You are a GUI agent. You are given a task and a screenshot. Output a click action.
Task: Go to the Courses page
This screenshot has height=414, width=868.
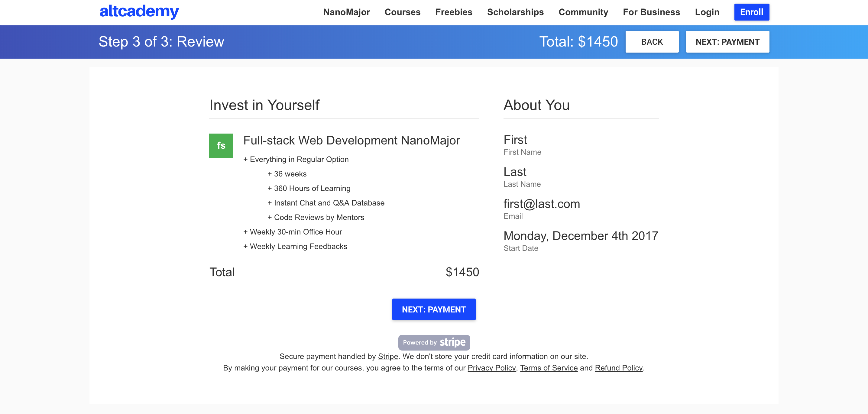(x=402, y=12)
